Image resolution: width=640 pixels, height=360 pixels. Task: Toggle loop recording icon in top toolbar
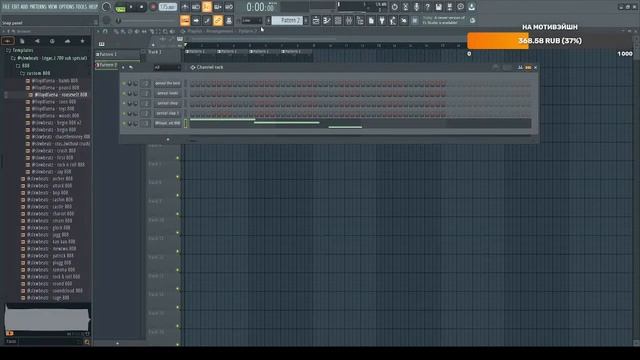click(229, 7)
